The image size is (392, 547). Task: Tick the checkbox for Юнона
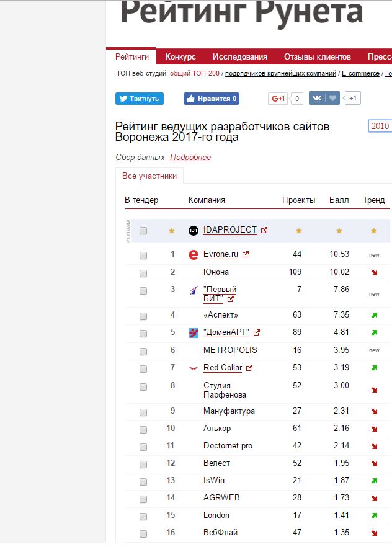[x=143, y=273]
